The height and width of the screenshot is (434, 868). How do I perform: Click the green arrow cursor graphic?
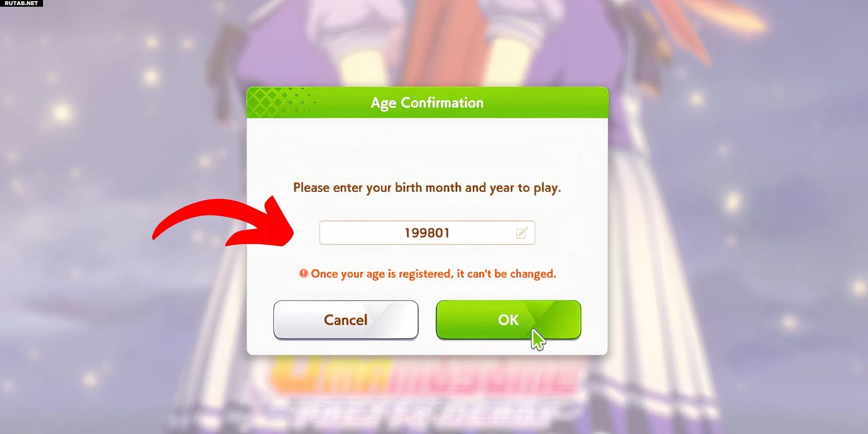[538, 340]
